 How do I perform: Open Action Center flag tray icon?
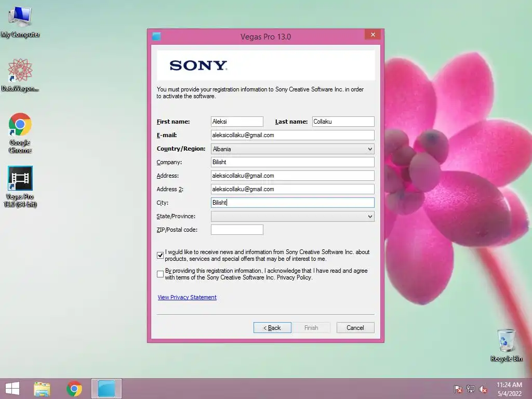click(458, 389)
